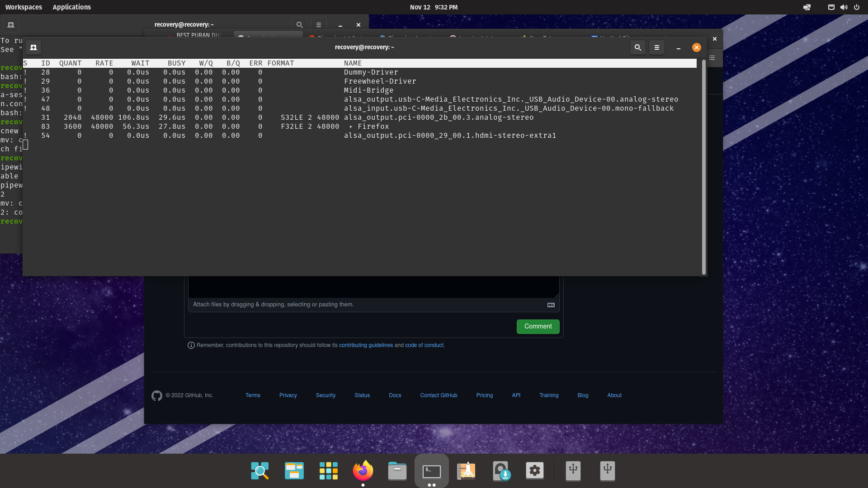The width and height of the screenshot is (868, 488).
Task: Open the background terminal's hamburger menu
Action: point(319,24)
